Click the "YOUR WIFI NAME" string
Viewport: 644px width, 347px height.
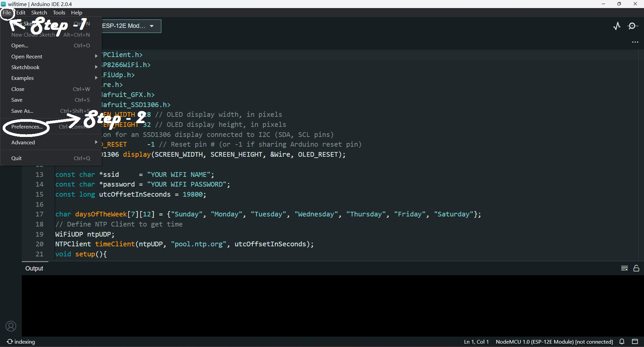178,175
